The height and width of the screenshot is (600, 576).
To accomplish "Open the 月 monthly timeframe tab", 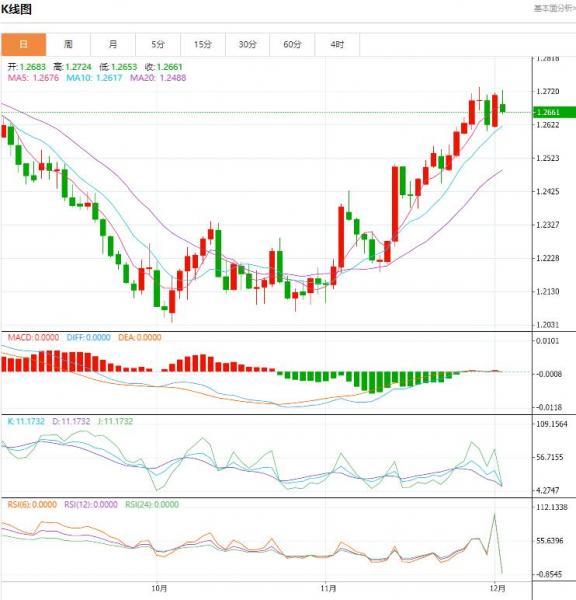I will (x=113, y=44).
